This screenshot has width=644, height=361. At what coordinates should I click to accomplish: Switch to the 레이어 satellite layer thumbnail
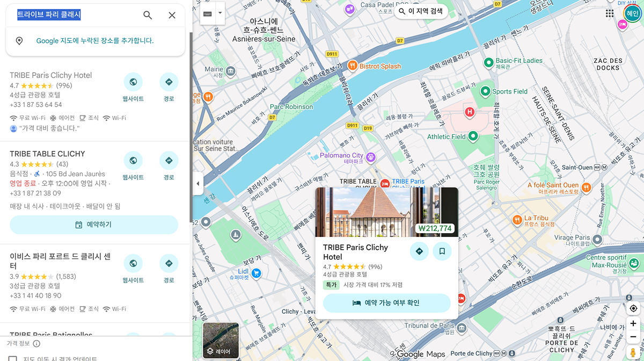[221, 341]
